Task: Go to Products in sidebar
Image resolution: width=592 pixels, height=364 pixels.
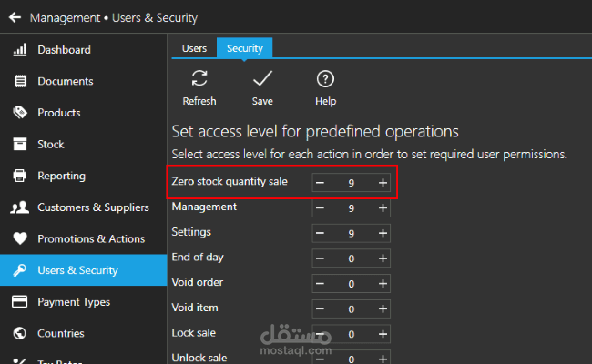Action: (58, 113)
